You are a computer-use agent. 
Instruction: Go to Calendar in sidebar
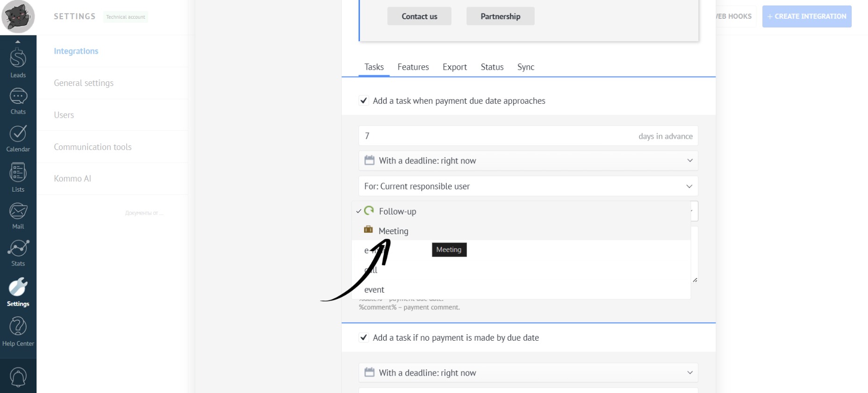pos(18,138)
